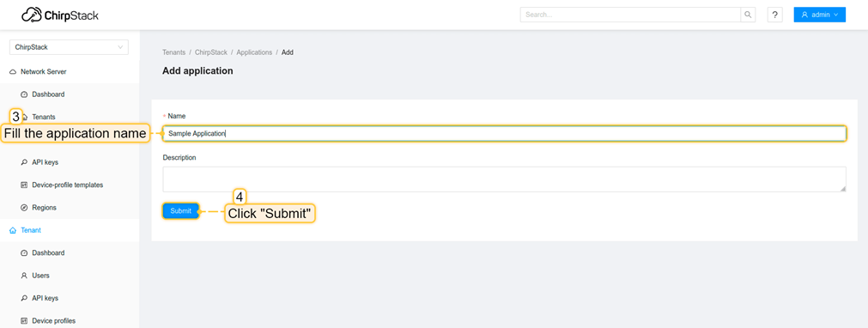
Task: Click the Submit button
Action: [x=180, y=211]
